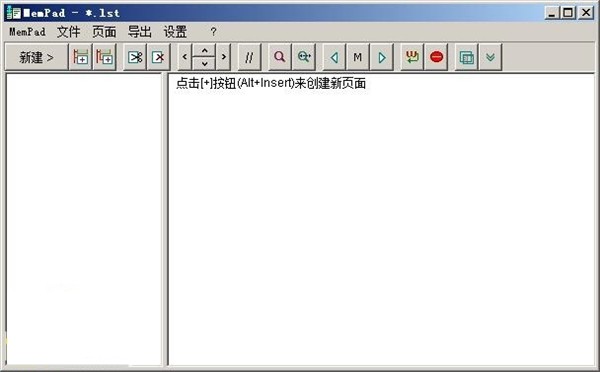Screen dimensions: 600x372
Task: Minimize the MemPad window
Action: pos(551,13)
